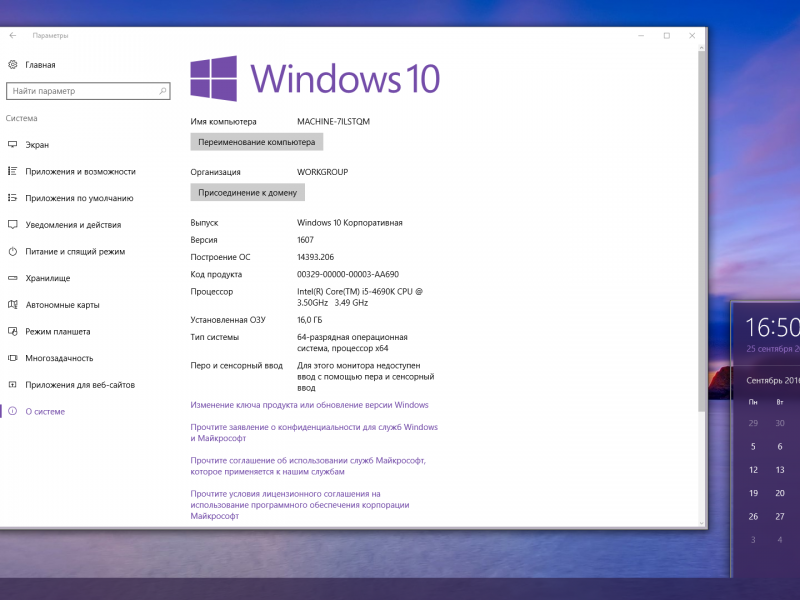The image size is (800, 600).
Task: Open условия лицензионного соглашения link
Action: coord(300,505)
